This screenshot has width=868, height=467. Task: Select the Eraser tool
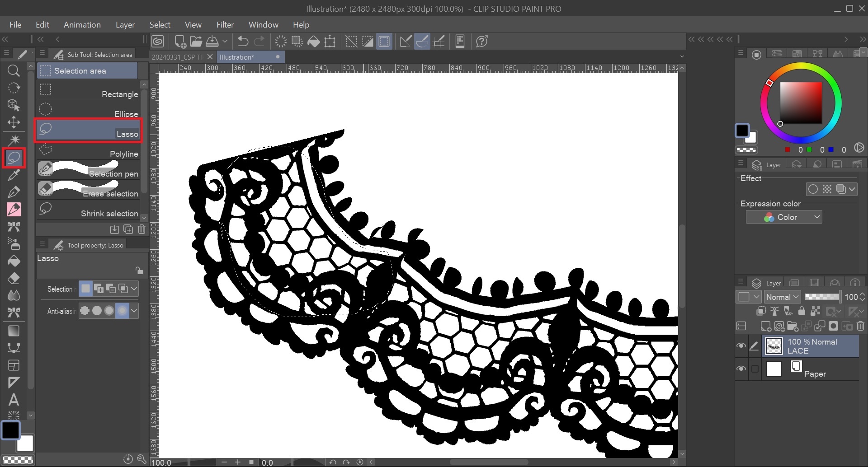point(14,278)
